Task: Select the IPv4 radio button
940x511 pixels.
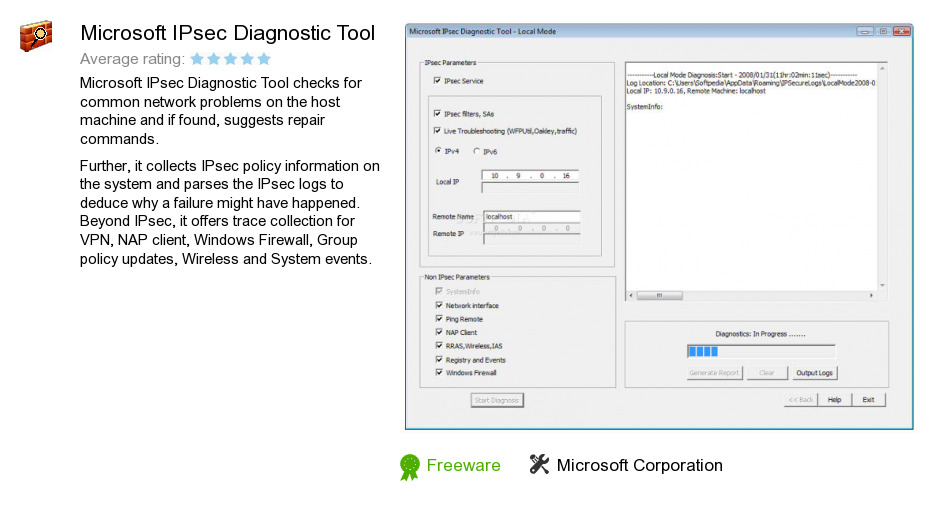Action: 438,151
